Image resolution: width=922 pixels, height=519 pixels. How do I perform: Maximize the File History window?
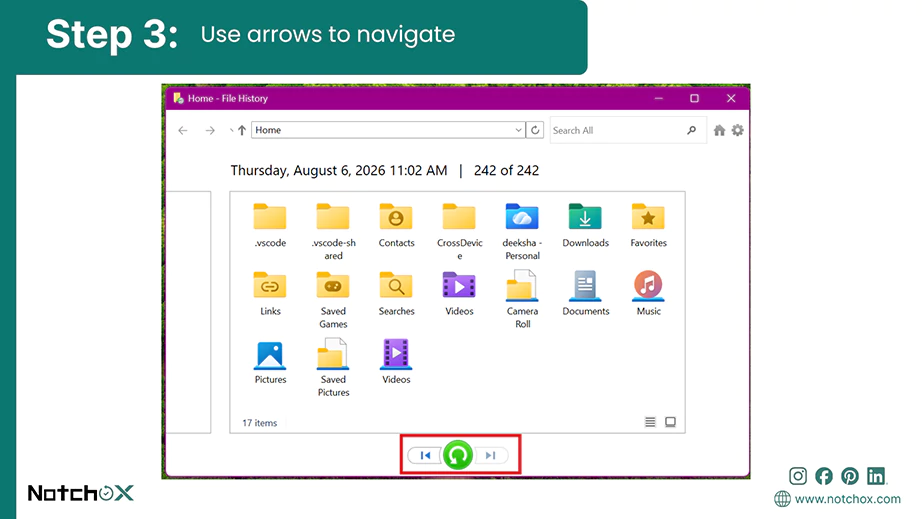694,98
